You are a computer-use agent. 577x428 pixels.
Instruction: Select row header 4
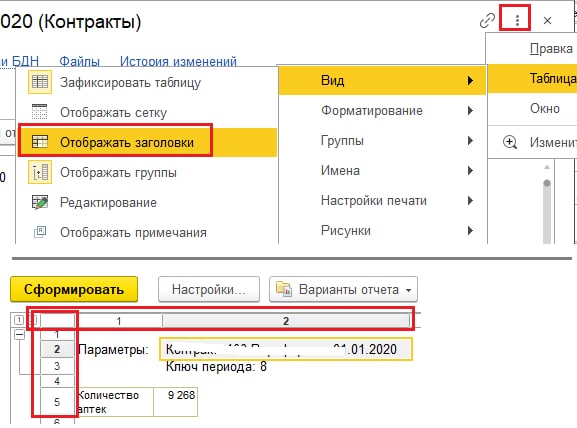coord(57,381)
